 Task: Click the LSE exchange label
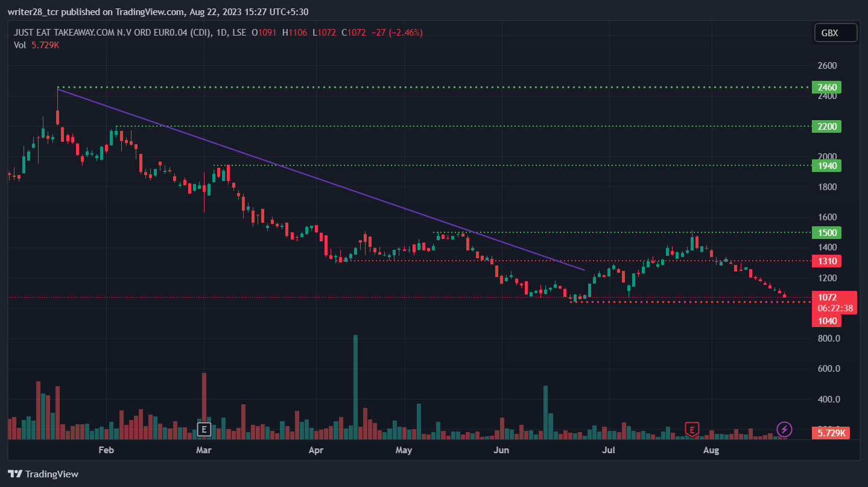click(238, 33)
